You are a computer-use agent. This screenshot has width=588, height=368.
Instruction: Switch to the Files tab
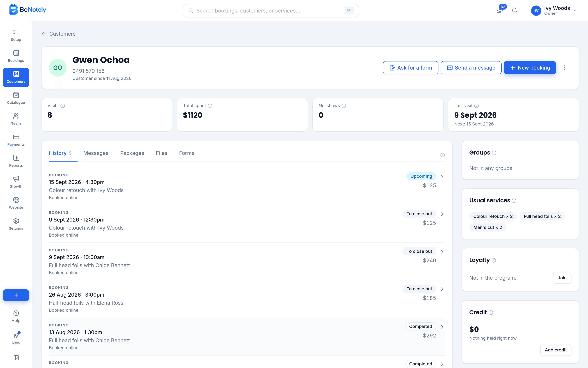(x=162, y=153)
